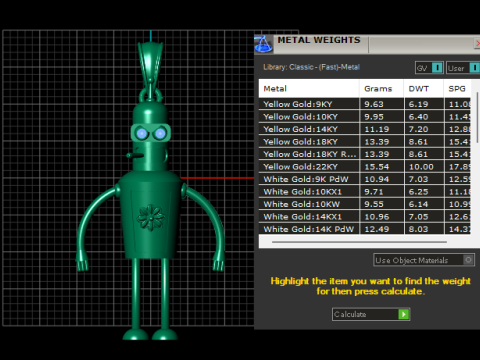
Task: Click the robot pendant's flower emblem
Action: (150, 217)
